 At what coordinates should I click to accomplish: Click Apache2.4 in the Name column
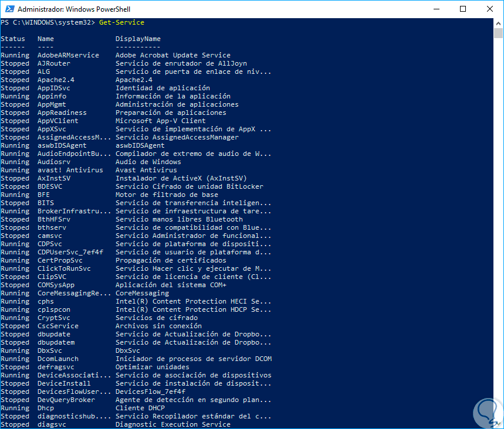point(56,80)
